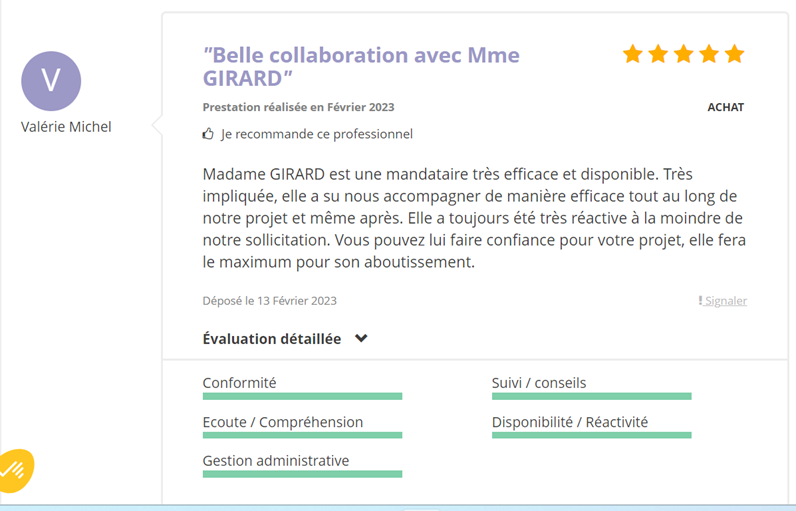Click the third orange rating star
Image resolution: width=796 pixels, height=511 pixels.
(683, 54)
